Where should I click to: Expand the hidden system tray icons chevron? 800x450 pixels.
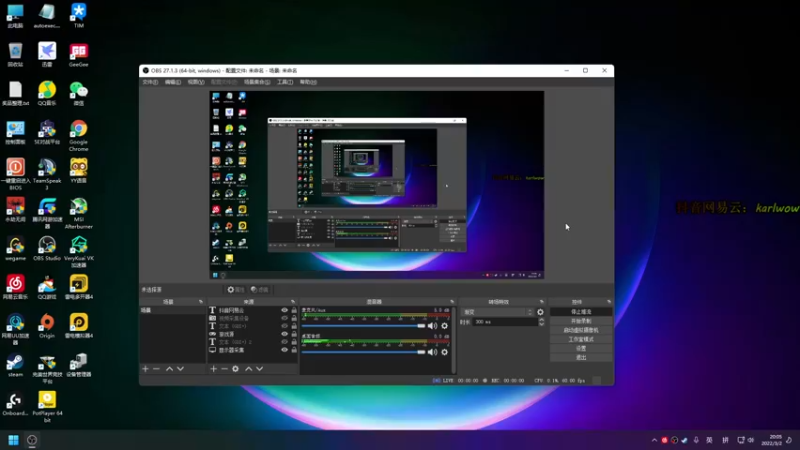point(654,440)
